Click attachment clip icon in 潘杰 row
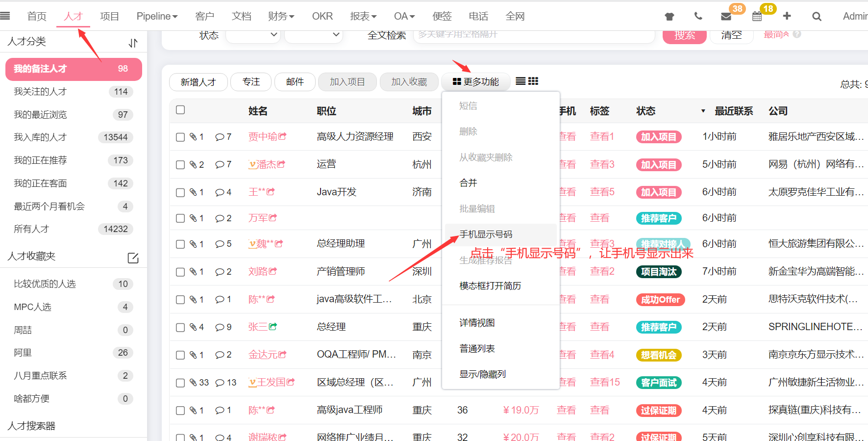The width and height of the screenshot is (868, 441). 193,164
